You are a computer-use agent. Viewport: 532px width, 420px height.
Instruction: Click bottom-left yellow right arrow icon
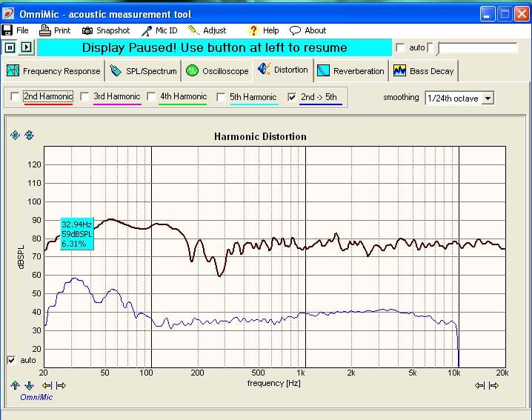61,385
